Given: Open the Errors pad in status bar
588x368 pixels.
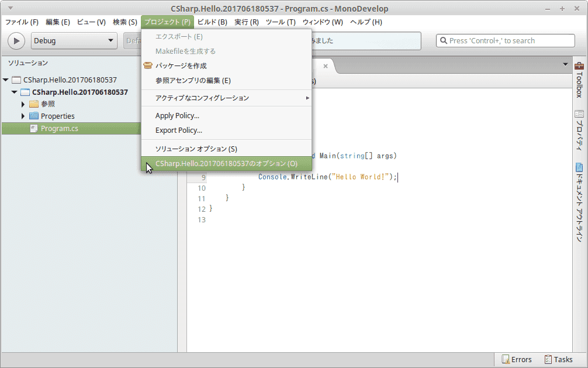Looking at the screenshot, I should (x=517, y=359).
